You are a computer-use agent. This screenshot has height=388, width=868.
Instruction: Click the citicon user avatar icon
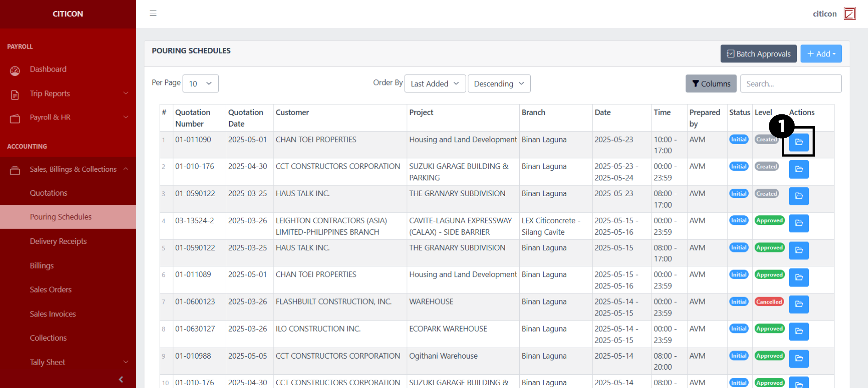click(x=849, y=14)
